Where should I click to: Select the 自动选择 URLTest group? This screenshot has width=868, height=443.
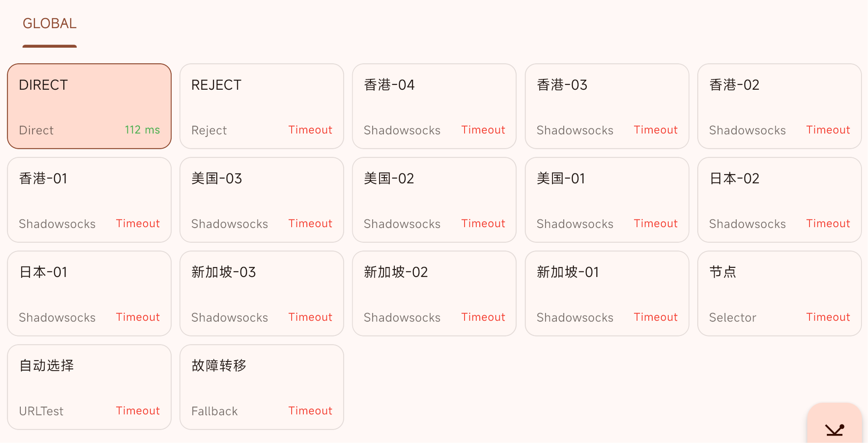(89, 387)
